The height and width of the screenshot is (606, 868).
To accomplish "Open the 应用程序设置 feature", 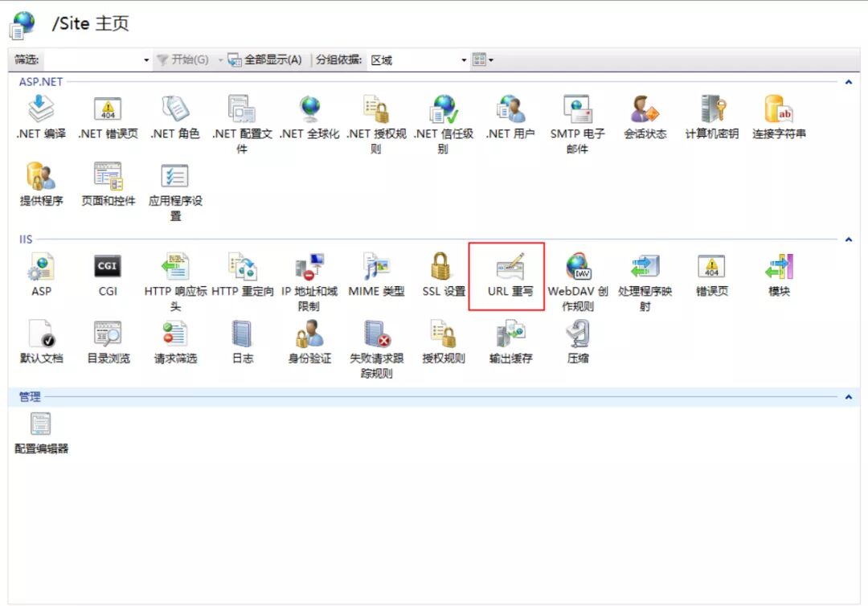I will click(x=175, y=191).
